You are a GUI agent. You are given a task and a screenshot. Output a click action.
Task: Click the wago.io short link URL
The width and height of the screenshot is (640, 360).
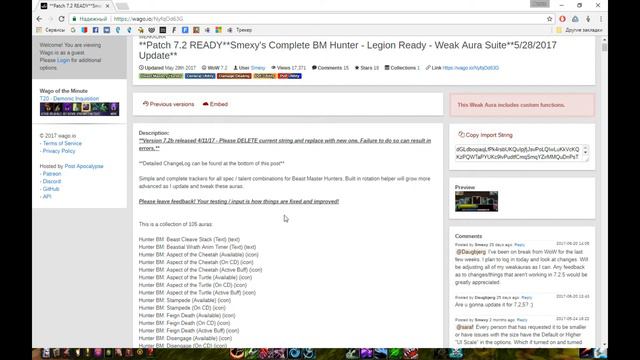coord(471,68)
